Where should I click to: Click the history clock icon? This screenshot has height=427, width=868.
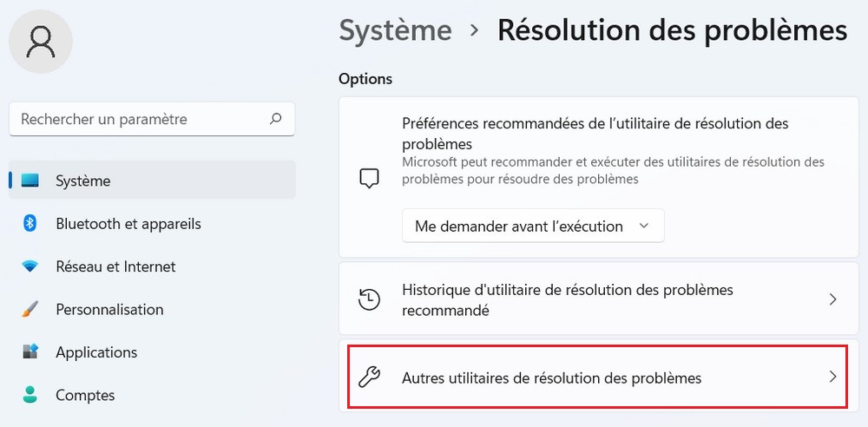tap(369, 299)
